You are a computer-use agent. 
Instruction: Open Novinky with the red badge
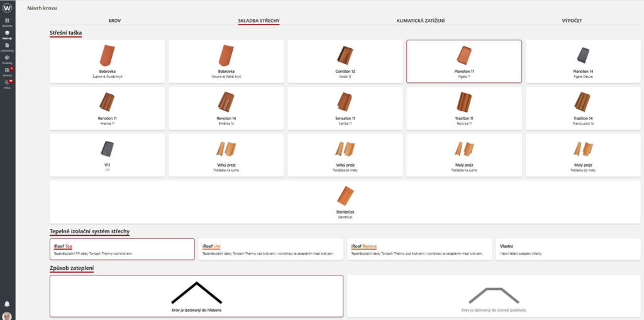(x=7, y=70)
